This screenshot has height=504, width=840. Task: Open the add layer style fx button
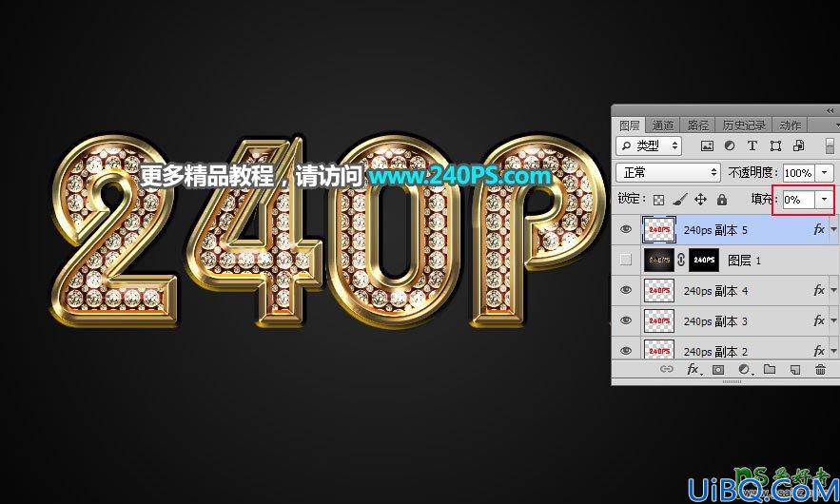click(x=693, y=369)
